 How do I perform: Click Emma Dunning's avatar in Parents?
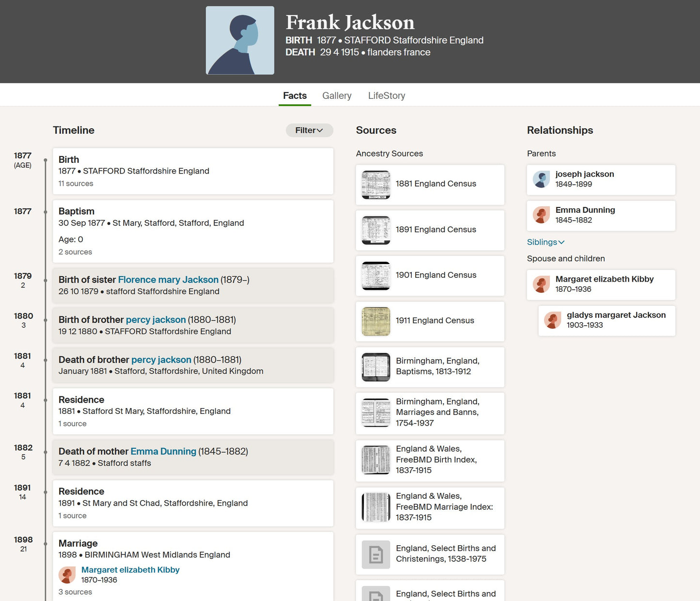click(541, 215)
